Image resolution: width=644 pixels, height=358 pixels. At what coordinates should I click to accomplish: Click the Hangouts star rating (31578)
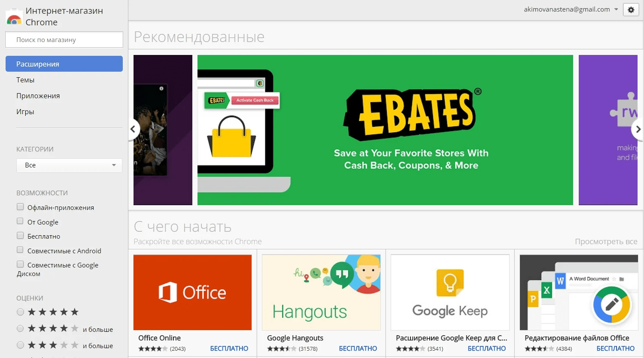click(x=282, y=349)
